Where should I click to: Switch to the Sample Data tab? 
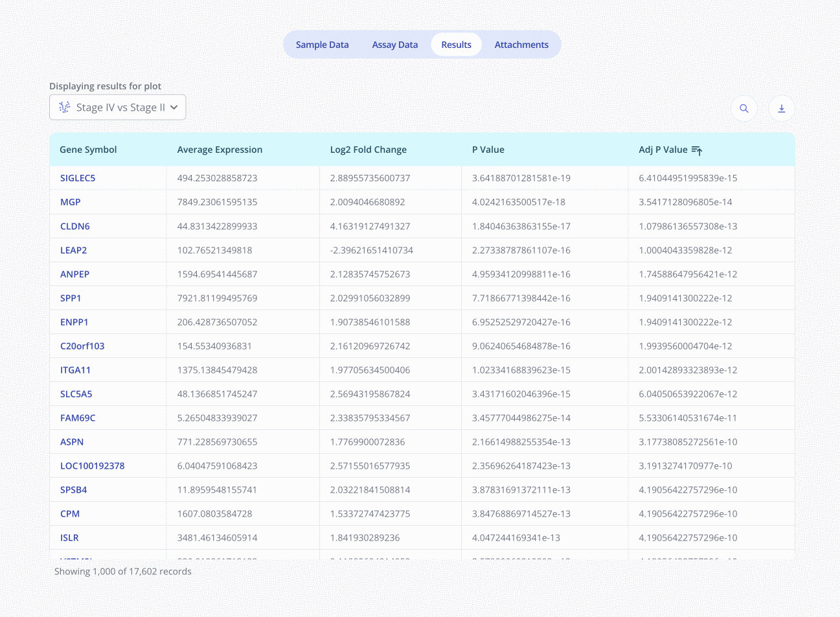click(322, 45)
